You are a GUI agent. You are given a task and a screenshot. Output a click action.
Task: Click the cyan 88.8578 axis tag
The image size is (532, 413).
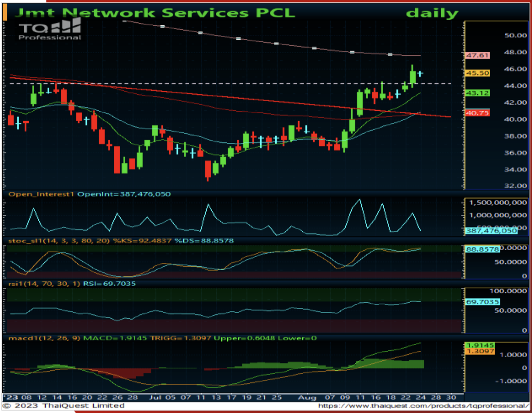[x=482, y=249]
